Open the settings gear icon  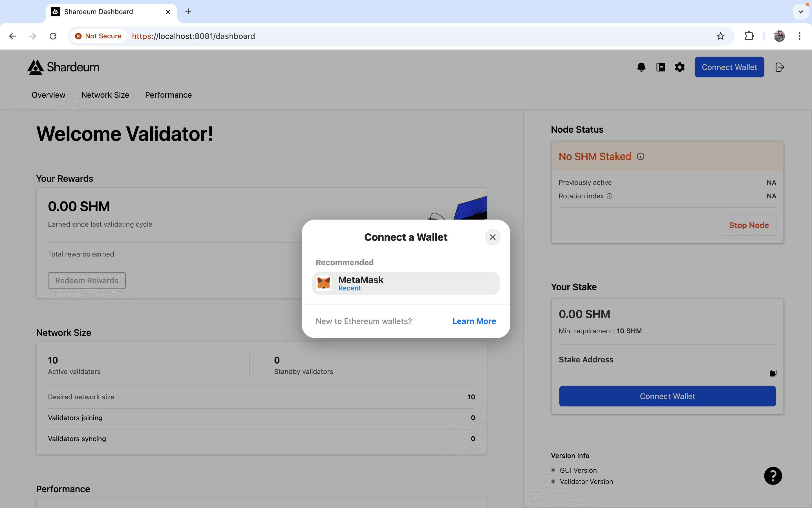coord(680,67)
